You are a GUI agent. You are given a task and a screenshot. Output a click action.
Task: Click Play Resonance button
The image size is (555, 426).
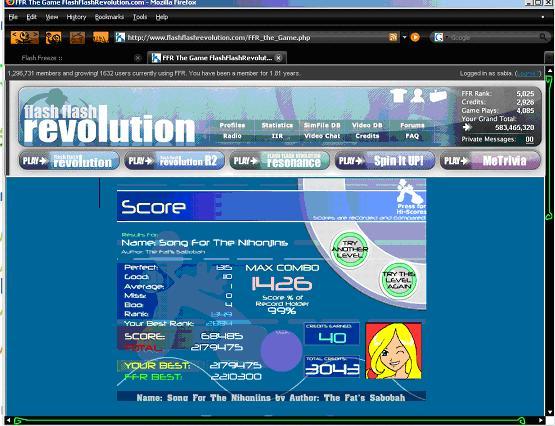coord(280,161)
